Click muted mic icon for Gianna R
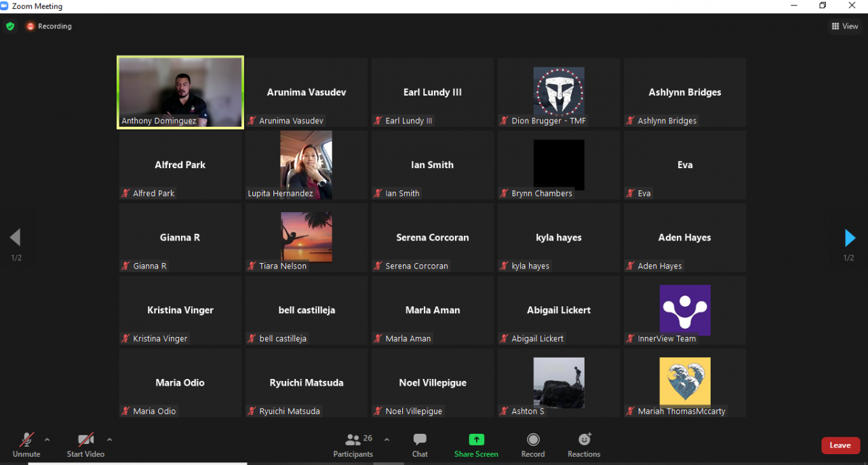This screenshot has width=868, height=465. [x=125, y=266]
